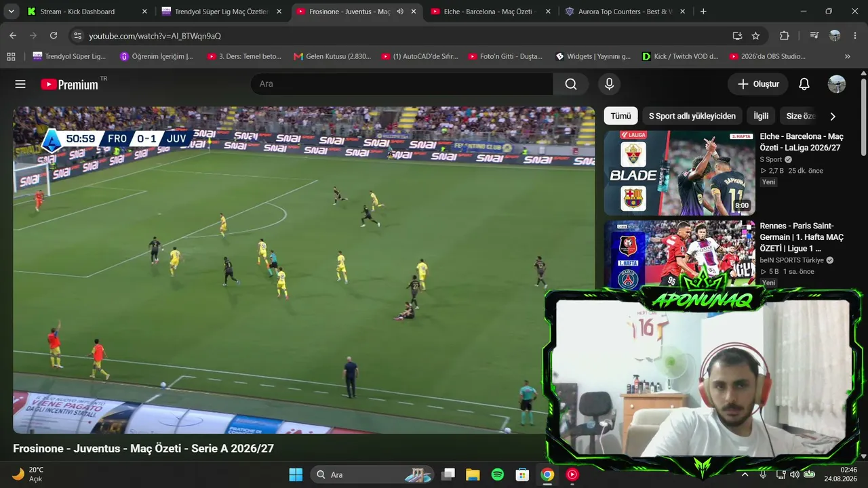Click the Windows taskbar search box
The image size is (868, 488).
pos(372,474)
